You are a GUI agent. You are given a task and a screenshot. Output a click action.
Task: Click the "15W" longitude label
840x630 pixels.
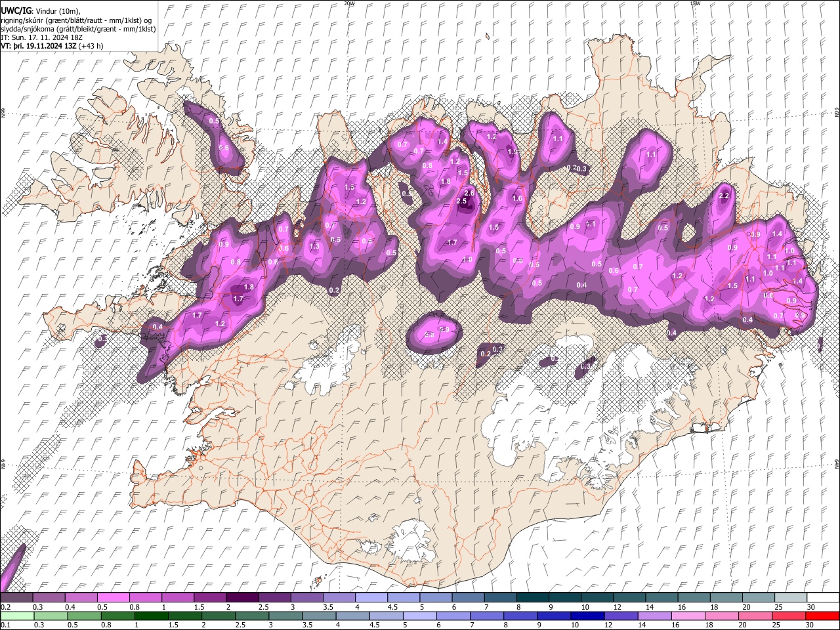[694, 3]
